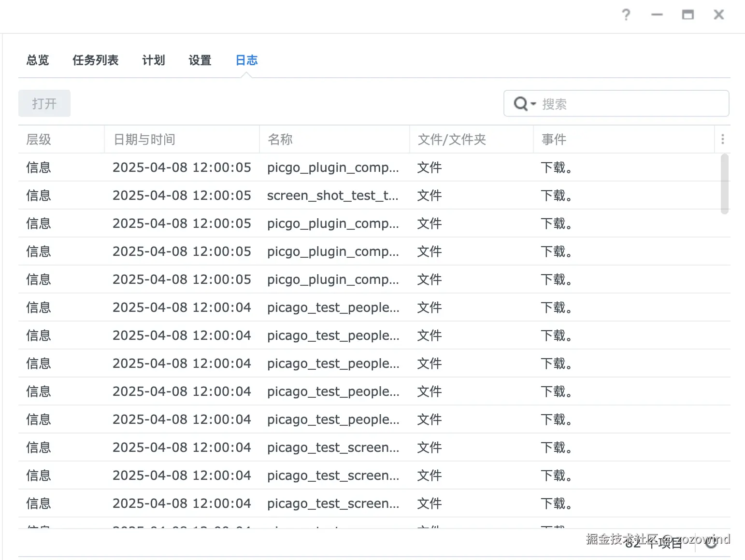Click the date in screen_shot_test_t... row
Viewport: 745px width, 560px height.
pyautogui.click(x=182, y=196)
